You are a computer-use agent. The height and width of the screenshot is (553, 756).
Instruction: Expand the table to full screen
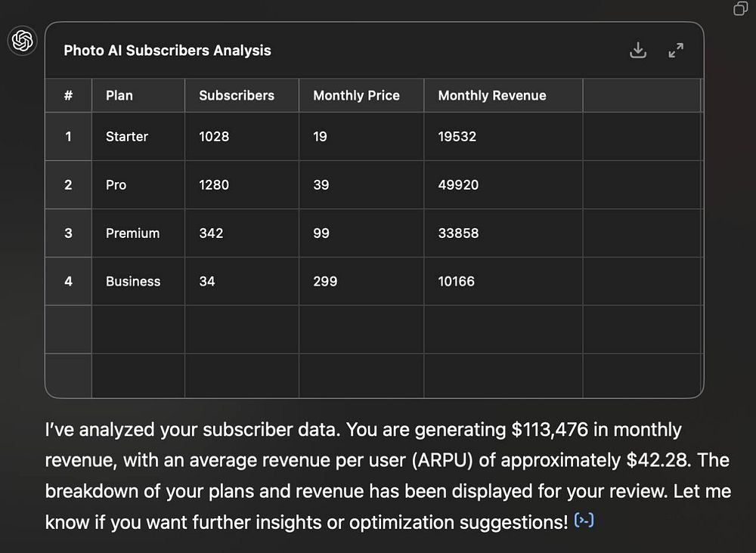click(676, 51)
